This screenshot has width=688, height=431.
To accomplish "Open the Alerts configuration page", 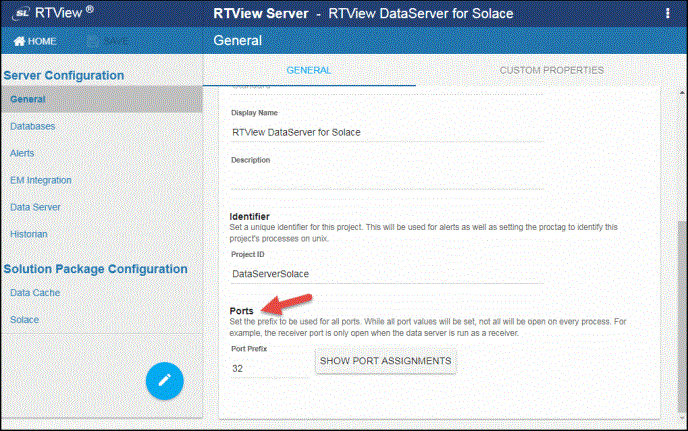I will (x=22, y=154).
